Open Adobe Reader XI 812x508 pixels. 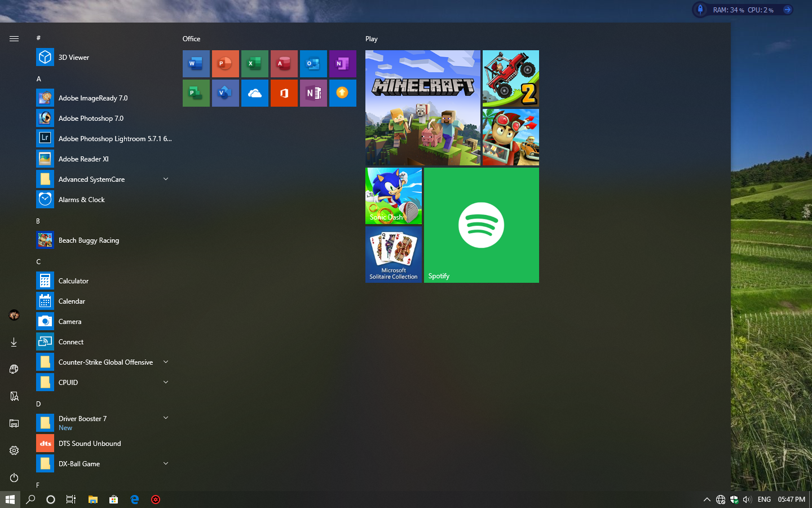(x=104, y=159)
